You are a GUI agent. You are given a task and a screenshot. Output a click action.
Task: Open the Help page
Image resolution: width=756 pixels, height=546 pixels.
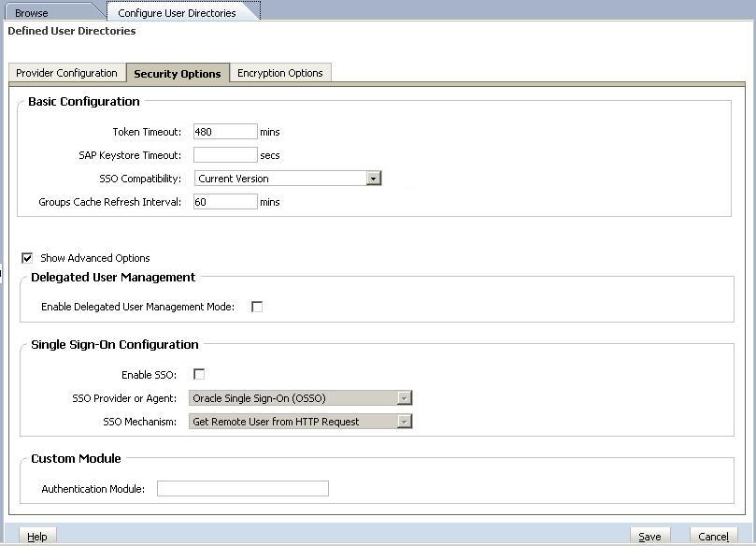pyautogui.click(x=36, y=536)
